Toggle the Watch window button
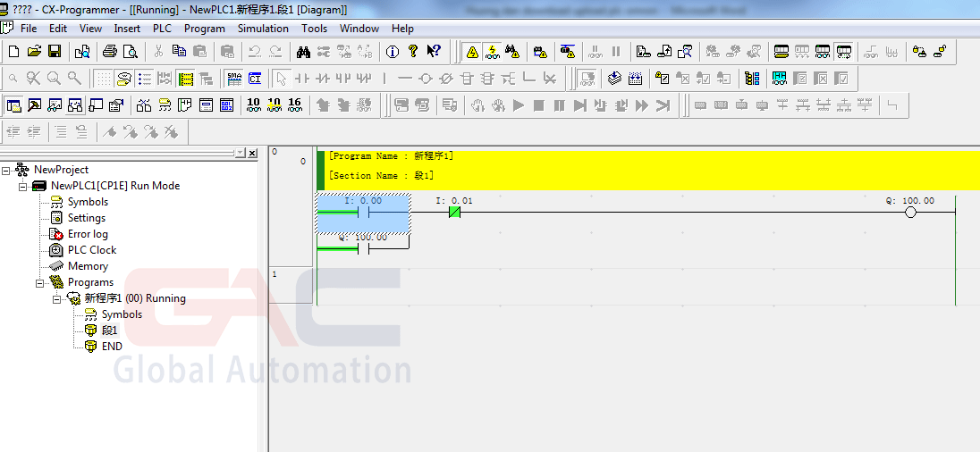The height and width of the screenshot is (452, 980). pyautogui.click(x=55, y=105)
